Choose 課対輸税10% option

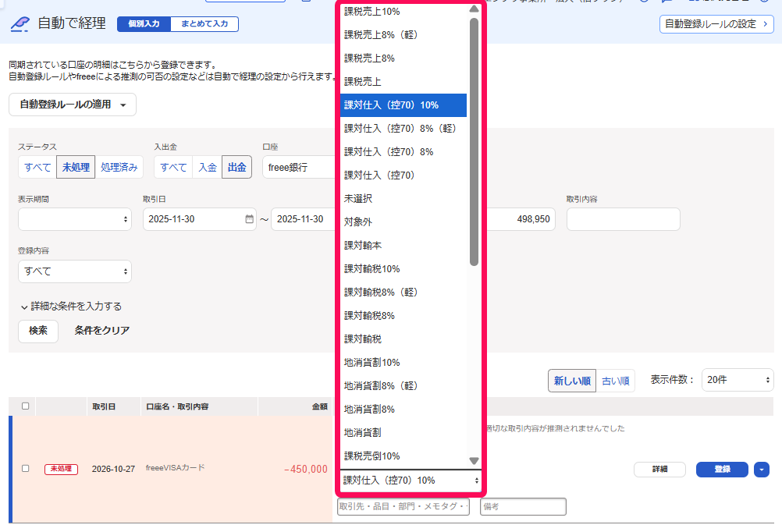point(403,269)
